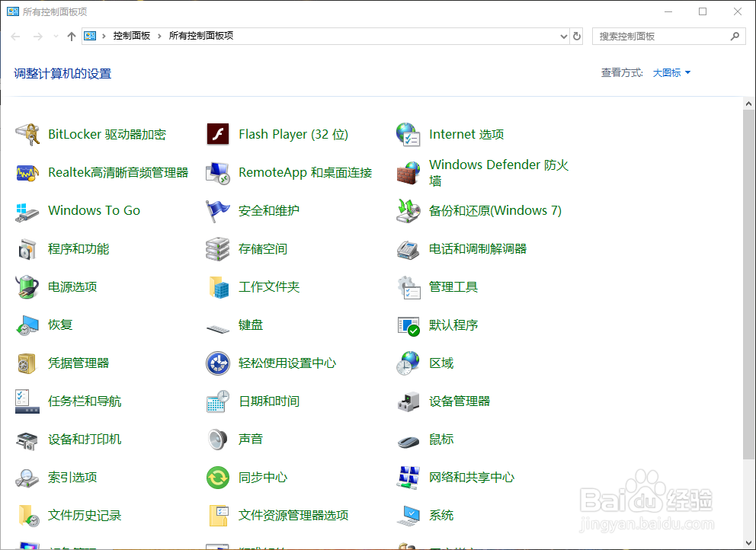
Task: Open the Internet 选项 globe icon
Action: (408, 134)
